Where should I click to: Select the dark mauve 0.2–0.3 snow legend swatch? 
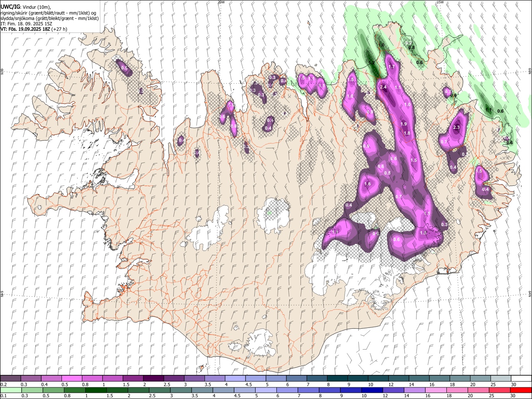(x=10, y=379)
